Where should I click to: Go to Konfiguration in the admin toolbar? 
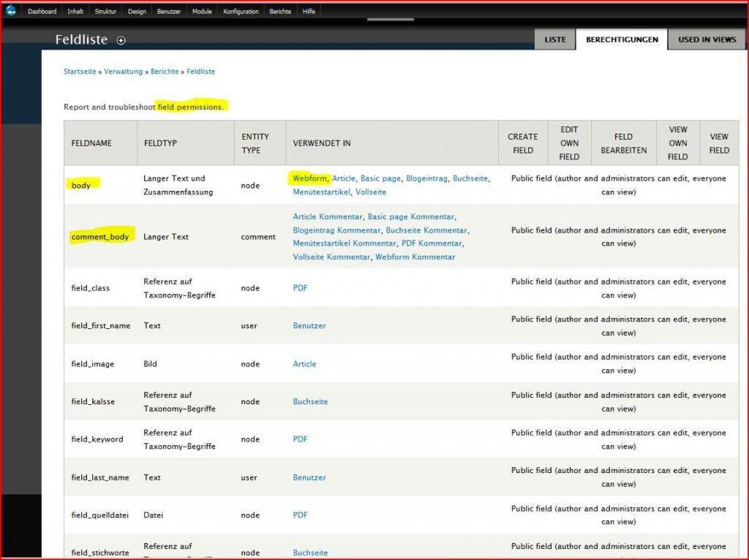[241, 12]
